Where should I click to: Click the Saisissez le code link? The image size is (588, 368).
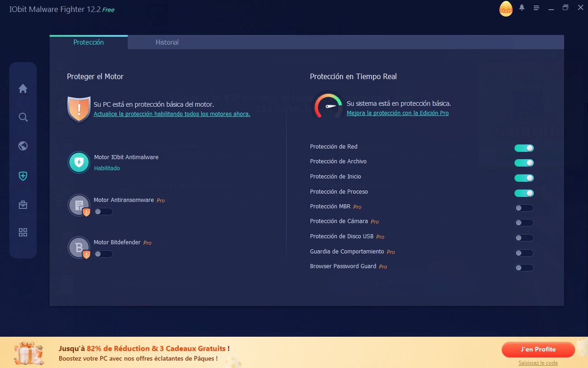pyautogui.click(x=538, y=363)
